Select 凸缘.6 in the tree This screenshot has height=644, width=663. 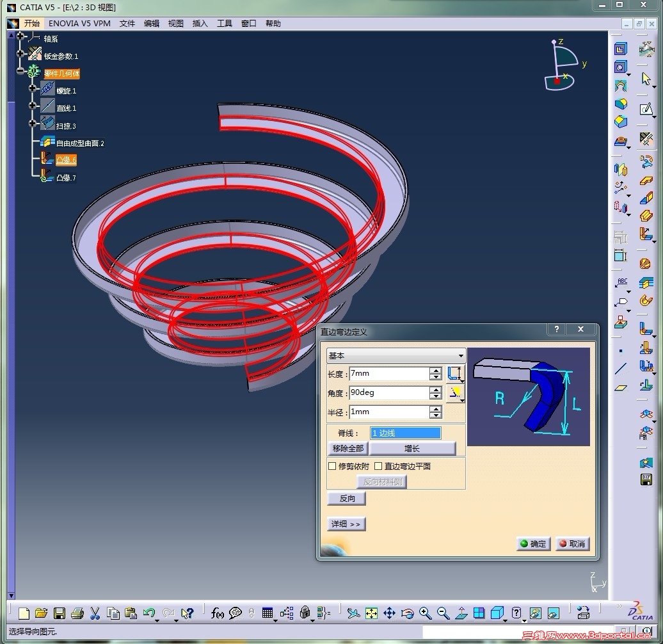pyautogui.click(x=67, y=160)
